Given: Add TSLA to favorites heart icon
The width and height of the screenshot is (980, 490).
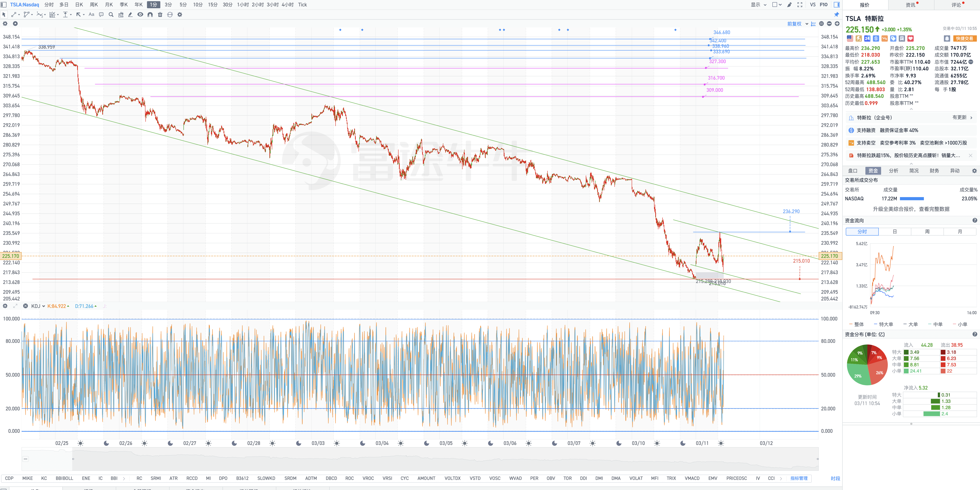Looking at the screenshot, I should [x=910, y=38].
